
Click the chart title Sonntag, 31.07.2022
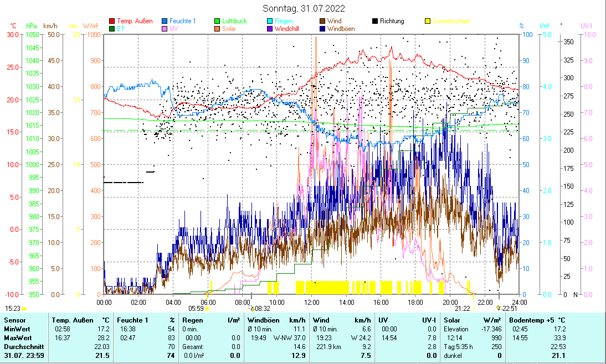[303, 8]
